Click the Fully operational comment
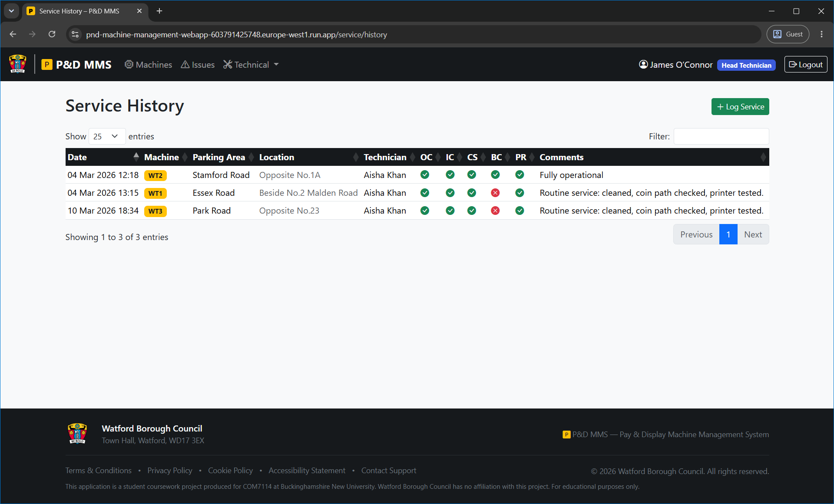 point(571,175)
